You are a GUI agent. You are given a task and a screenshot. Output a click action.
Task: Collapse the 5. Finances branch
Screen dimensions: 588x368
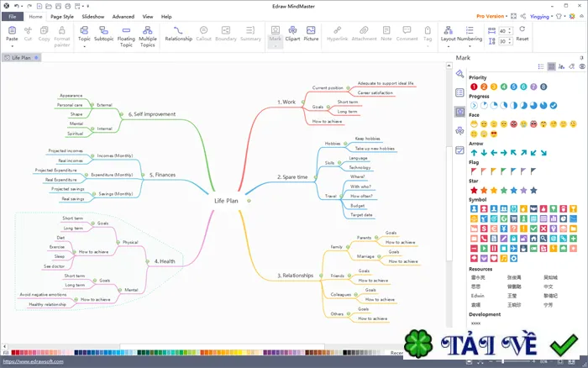[143, 175]
